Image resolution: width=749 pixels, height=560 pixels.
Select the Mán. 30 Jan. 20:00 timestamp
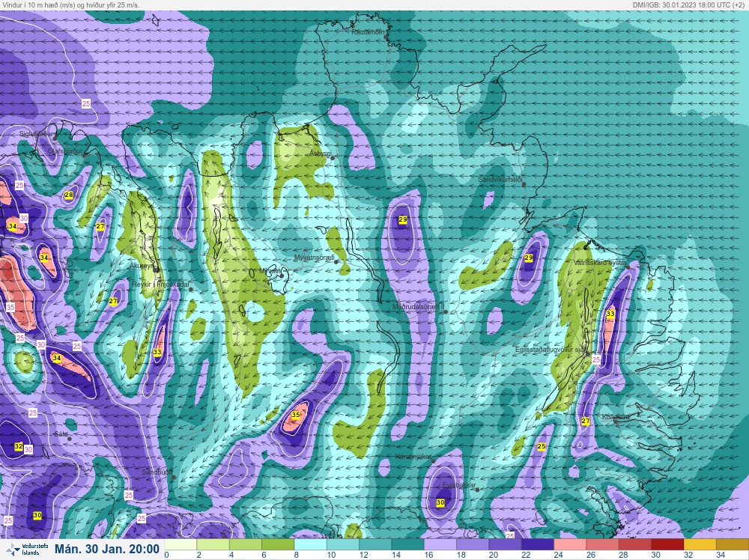click(x=107, y=549)
